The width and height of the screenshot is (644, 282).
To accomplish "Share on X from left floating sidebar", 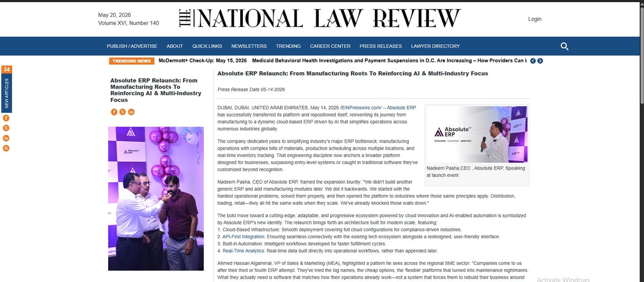I will (6, 128).
